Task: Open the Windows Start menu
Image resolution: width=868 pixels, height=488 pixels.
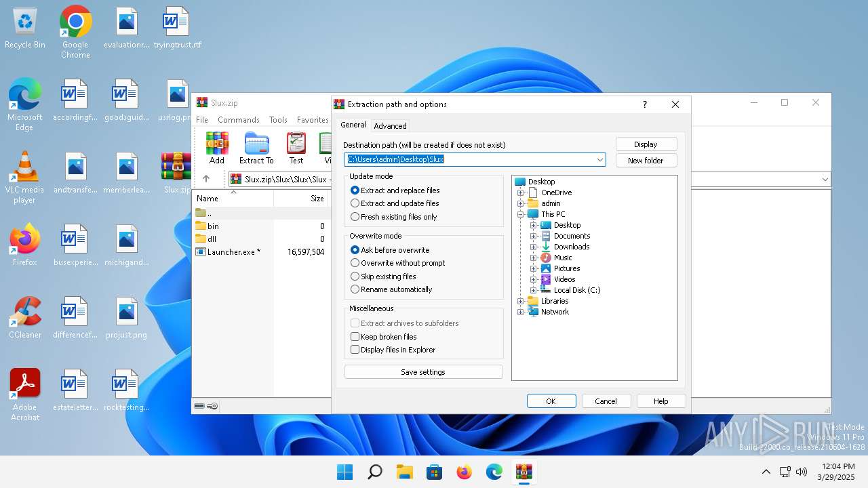Action: (x=344, y=472)
